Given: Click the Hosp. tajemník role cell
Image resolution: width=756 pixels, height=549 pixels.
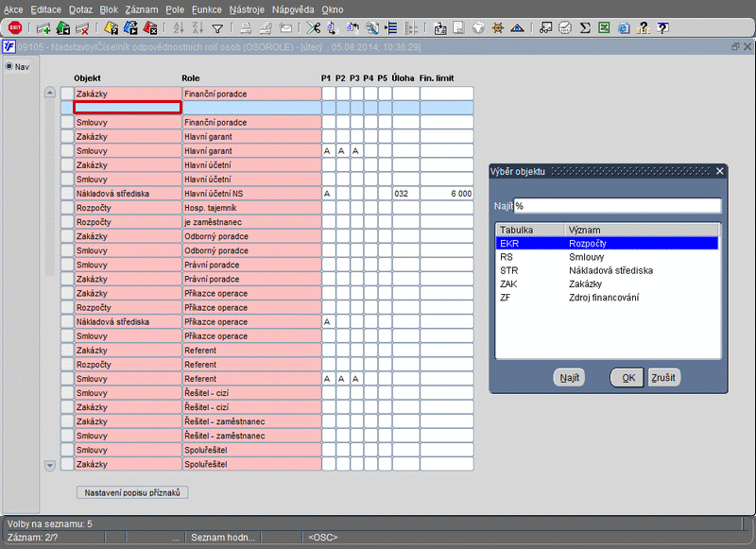Looking at the screenshot, I should click(x=251, y=208).
